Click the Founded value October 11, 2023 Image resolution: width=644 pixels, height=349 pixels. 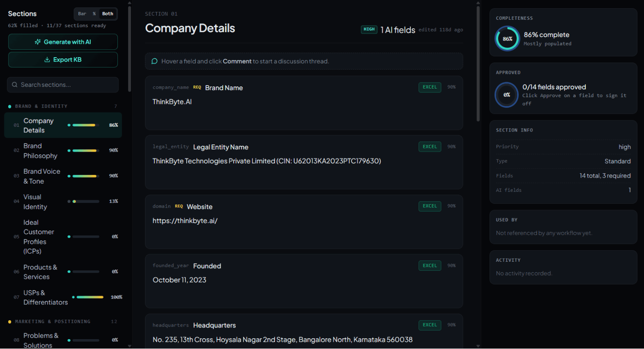[x=179, y=280]
